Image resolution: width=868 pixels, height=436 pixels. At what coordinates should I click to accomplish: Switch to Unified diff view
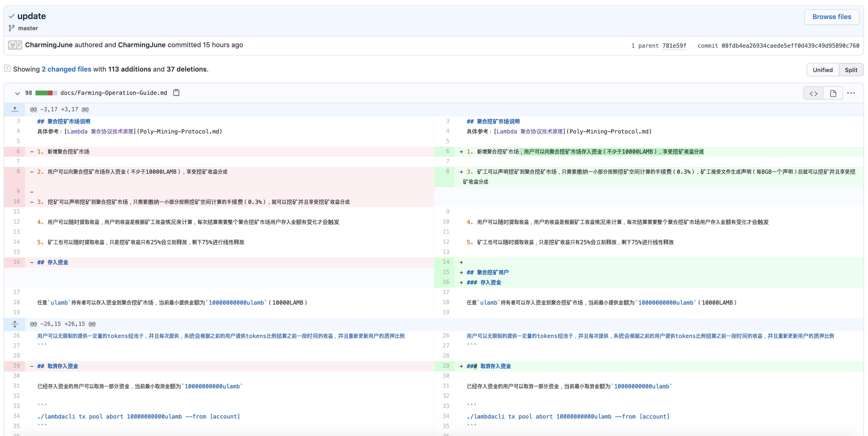point(822,70)
